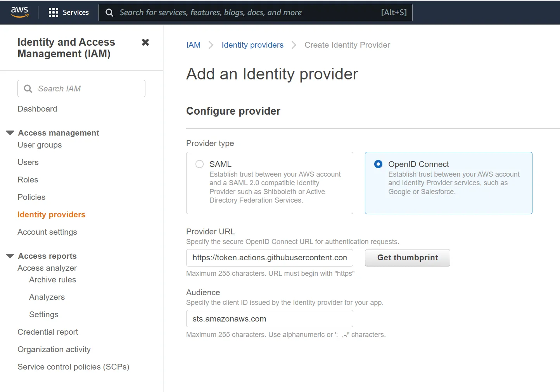560x392 pixels.
Task: View the Credential report
Action: point(48,332)
